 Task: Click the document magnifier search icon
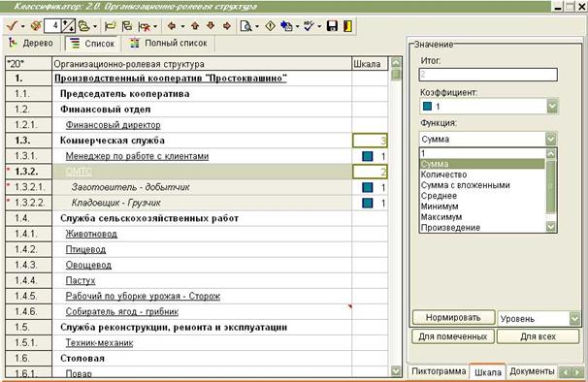[x=246, y=26]
